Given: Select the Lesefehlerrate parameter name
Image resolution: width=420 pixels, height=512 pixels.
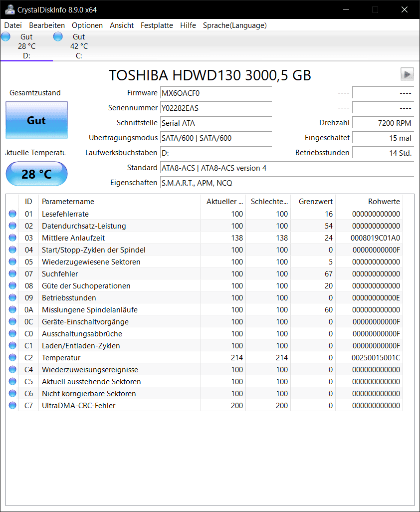Looking at the screenshot, I should point(65,214).
